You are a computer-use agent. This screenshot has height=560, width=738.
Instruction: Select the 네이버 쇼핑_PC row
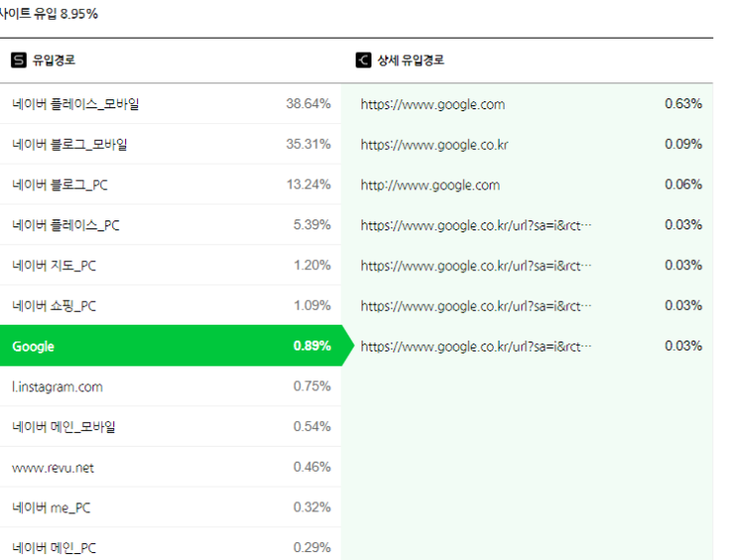[x=171, y=306]
